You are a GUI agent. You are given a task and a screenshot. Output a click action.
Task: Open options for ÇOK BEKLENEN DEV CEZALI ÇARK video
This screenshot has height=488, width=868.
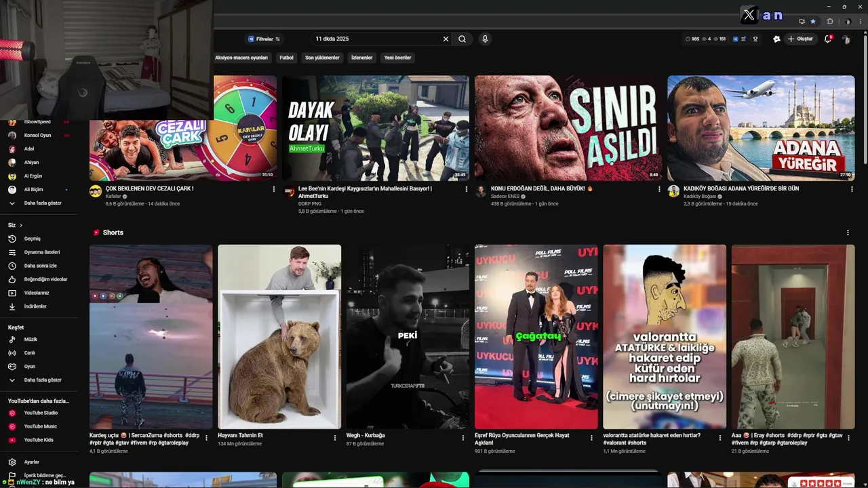click(274, 189)
